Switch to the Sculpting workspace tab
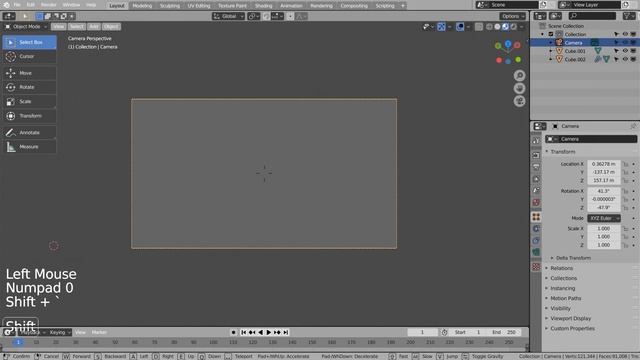The height and width of the screenshot is (360, 640). (169, 6)
